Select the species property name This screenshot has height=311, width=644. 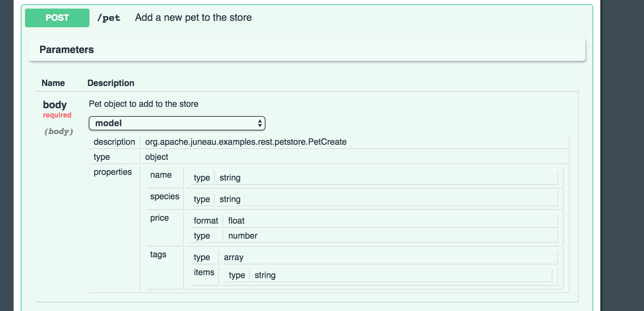pyautogui.click(x=165, y=196)
